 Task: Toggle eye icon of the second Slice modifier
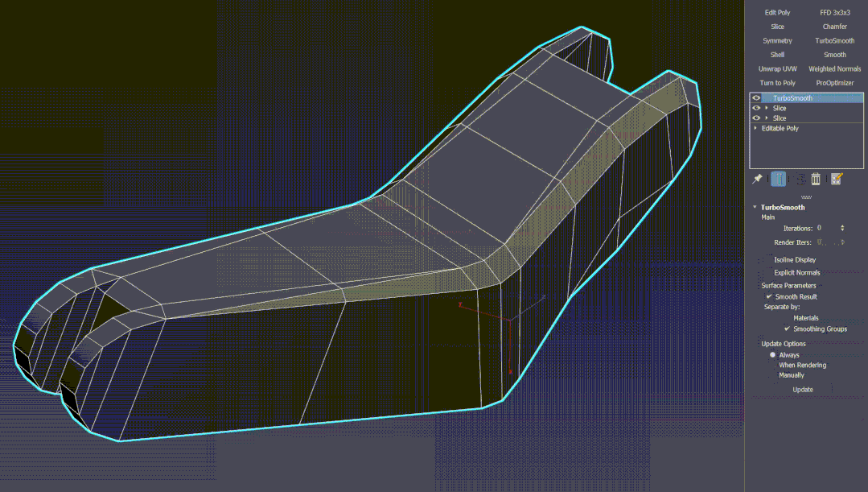click(x=756, y=118)
